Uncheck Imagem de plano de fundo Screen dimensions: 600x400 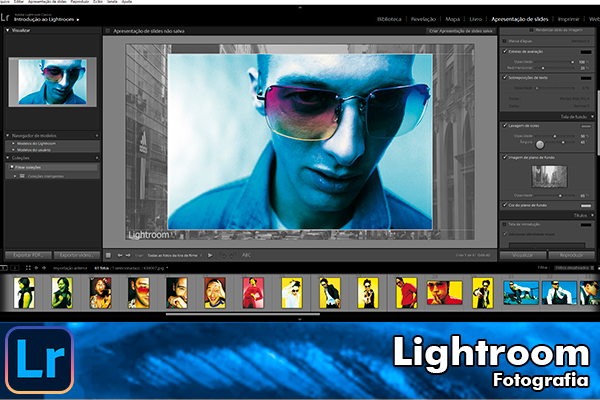tap(505, 157)
